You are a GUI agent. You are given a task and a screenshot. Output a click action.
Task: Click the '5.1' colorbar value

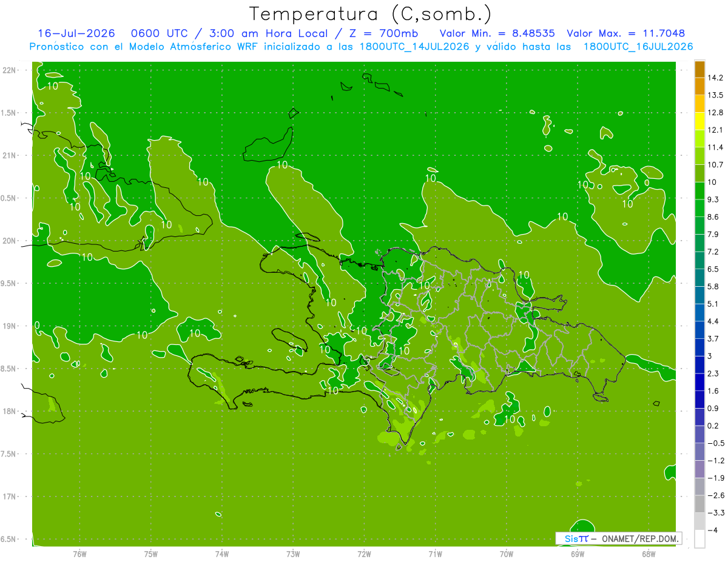coord(713,303)
